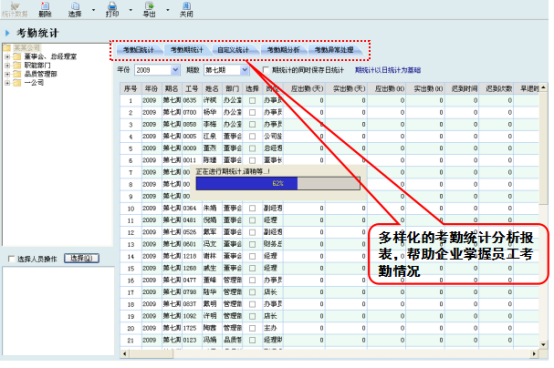
Task: Click the 部门 column header
Action: pyautogui.click(x=232, y=89)
